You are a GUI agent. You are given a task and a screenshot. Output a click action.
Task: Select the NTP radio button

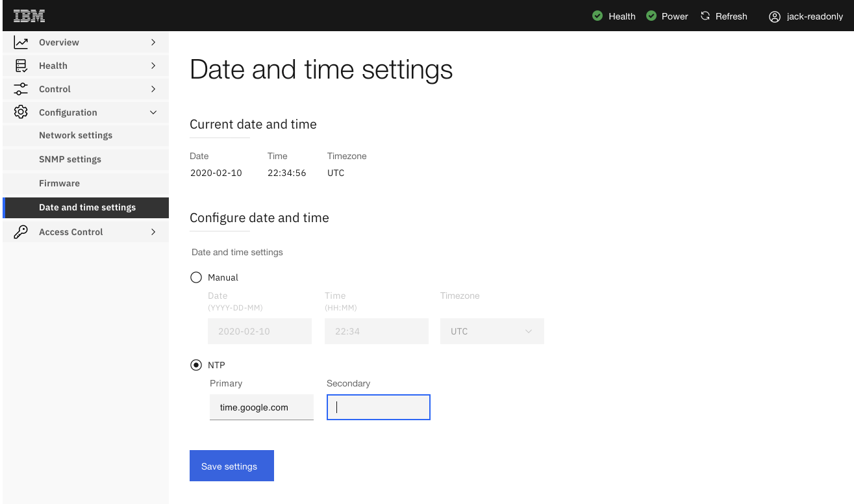[x=196, y=364]
